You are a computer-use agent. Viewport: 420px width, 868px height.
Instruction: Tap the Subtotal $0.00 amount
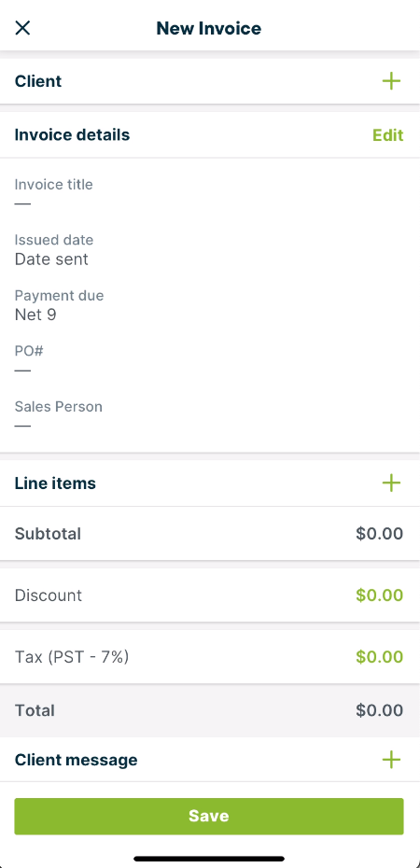[380, 534]
